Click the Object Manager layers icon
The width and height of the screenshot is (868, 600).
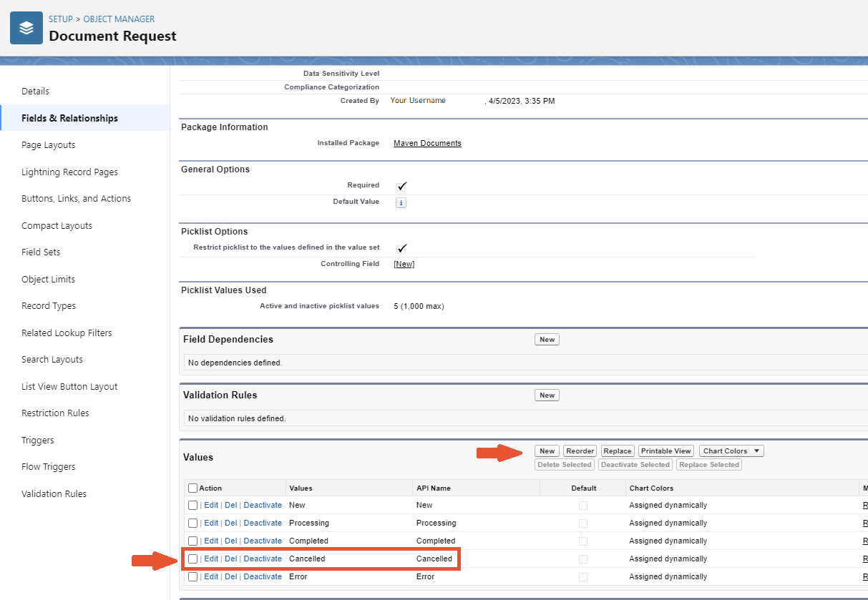click(x=26, y=28)
